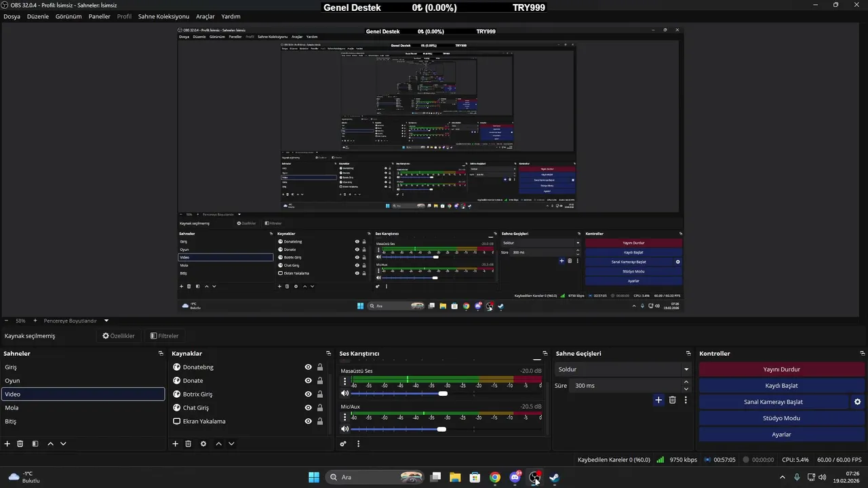
Task: Click the Özellikler properties button
Action: pyautogui.click(x=119, y=335)
